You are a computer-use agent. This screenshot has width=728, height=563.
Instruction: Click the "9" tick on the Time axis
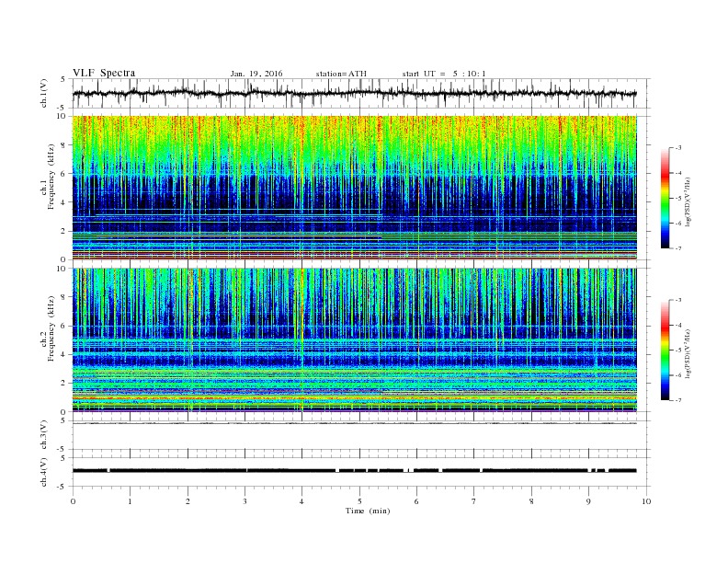pyautogui.click(x=588, y=501)
